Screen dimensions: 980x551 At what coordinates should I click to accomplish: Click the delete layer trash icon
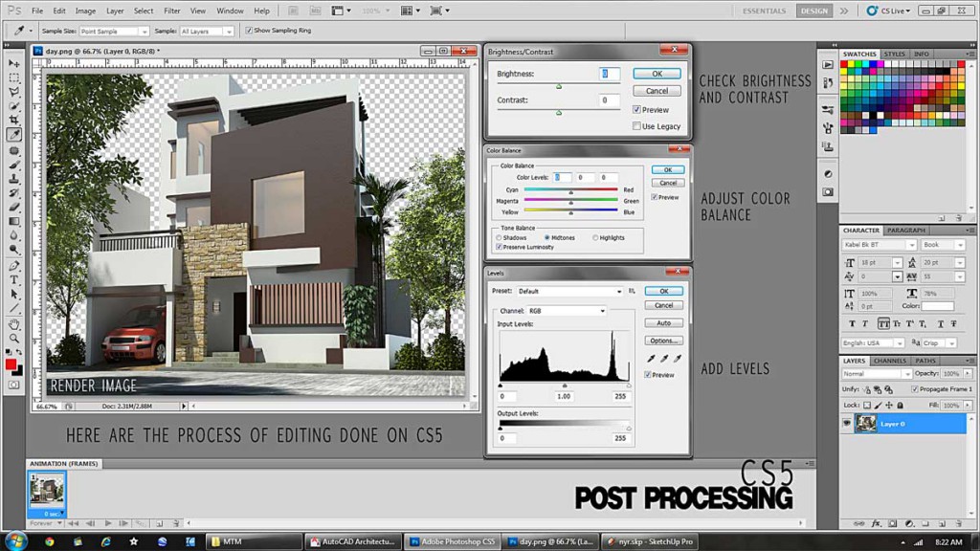click(958, 523)
